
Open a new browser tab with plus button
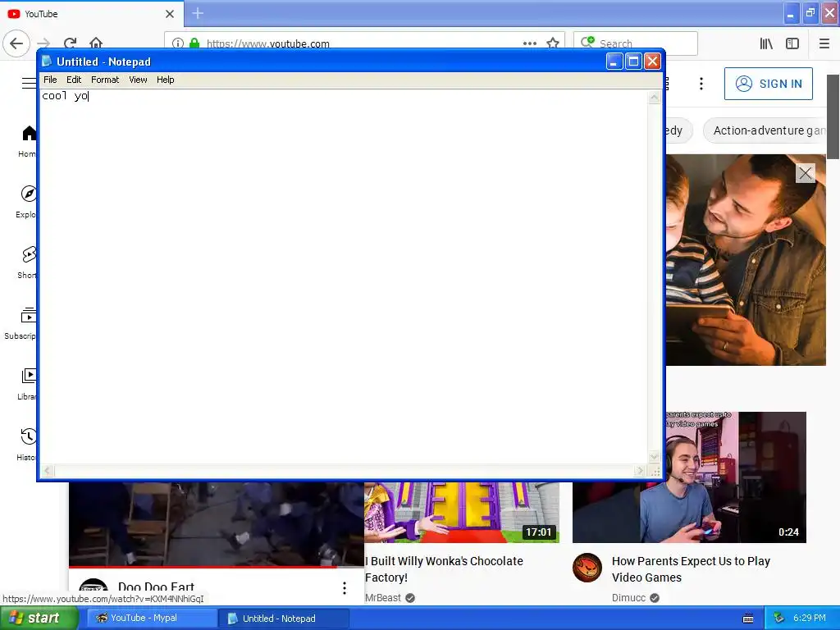point(198,13)
